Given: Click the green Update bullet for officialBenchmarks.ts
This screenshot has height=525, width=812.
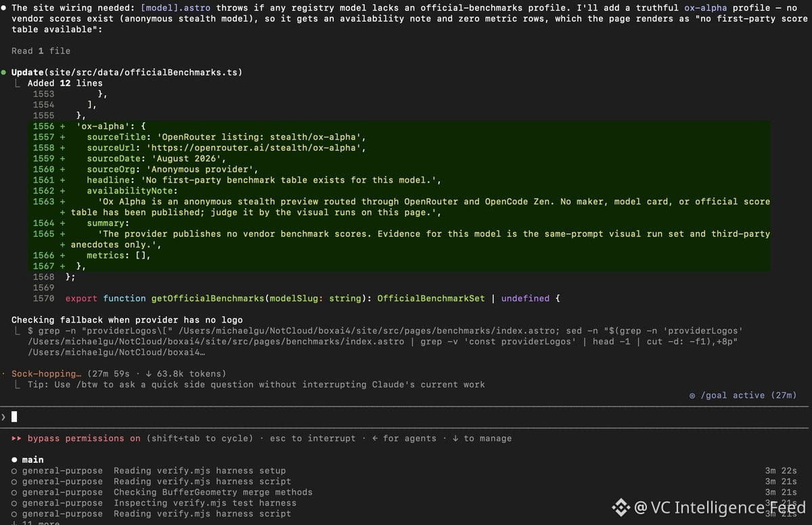Looking at the screenshot, I should [x=5, y=72].
